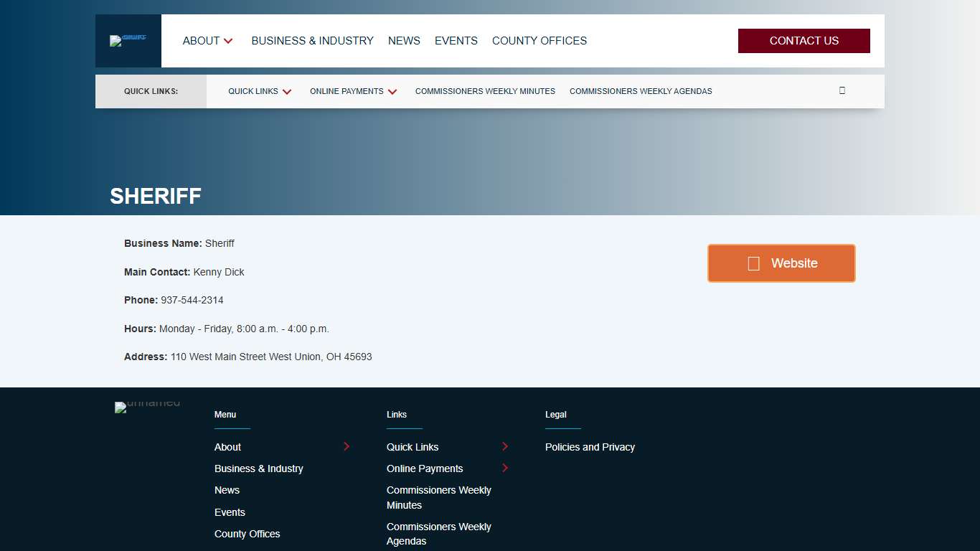Expand the Quick Links dropdown in toolbar
Viewport: 980px width, 551px height.
[260, 91]
